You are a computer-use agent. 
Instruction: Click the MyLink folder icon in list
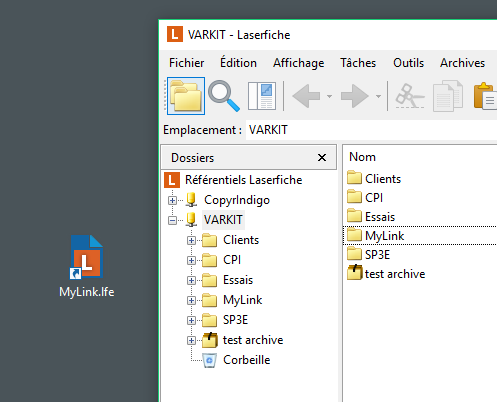tap(354, 235)
